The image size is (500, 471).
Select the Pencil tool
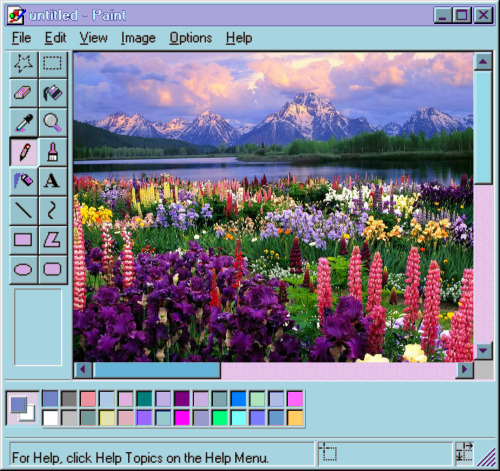coord(24,152)
